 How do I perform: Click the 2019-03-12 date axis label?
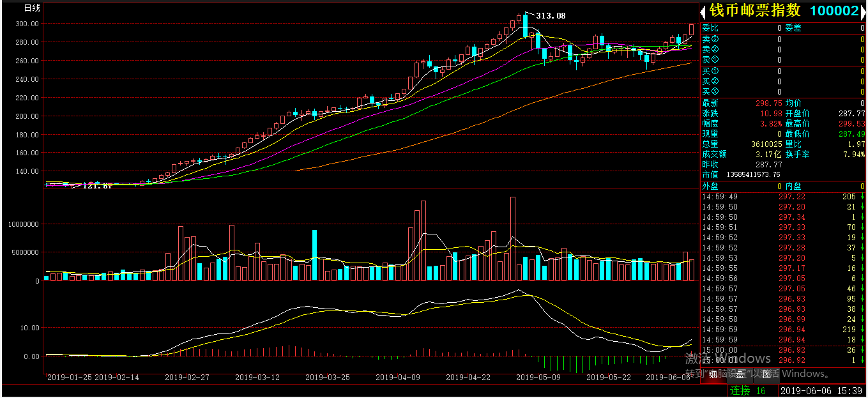(x=257, y=377)
